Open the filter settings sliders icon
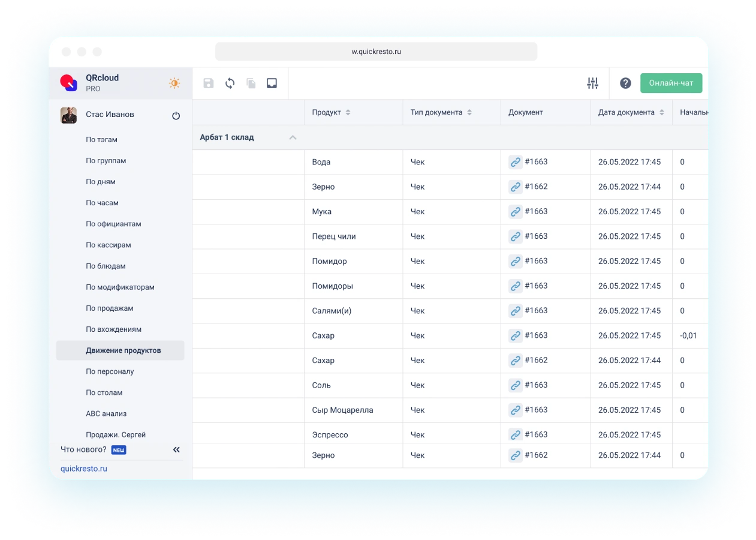This screenshot has height=540, width=756. 592,83
